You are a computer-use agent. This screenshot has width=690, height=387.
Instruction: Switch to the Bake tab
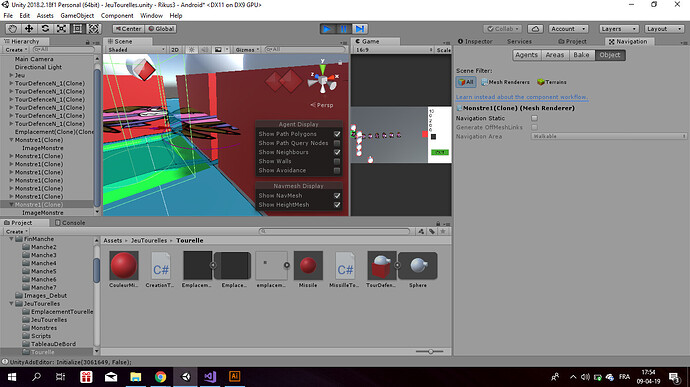coord(581,55)
